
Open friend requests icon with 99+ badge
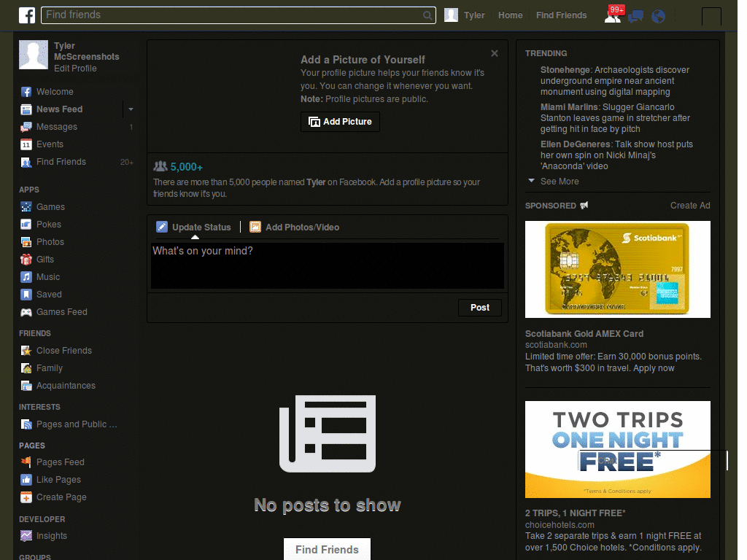click(614, 15)
